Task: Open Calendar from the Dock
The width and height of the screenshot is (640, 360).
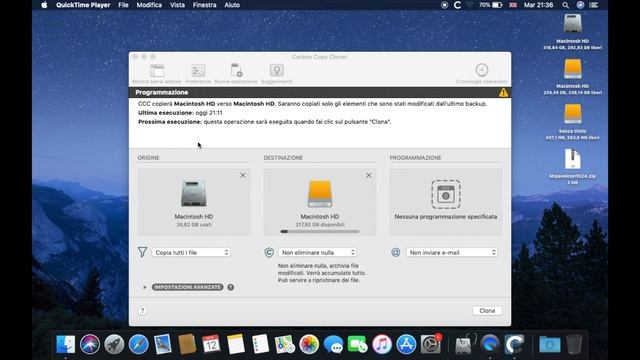Action: coord(211,344)
